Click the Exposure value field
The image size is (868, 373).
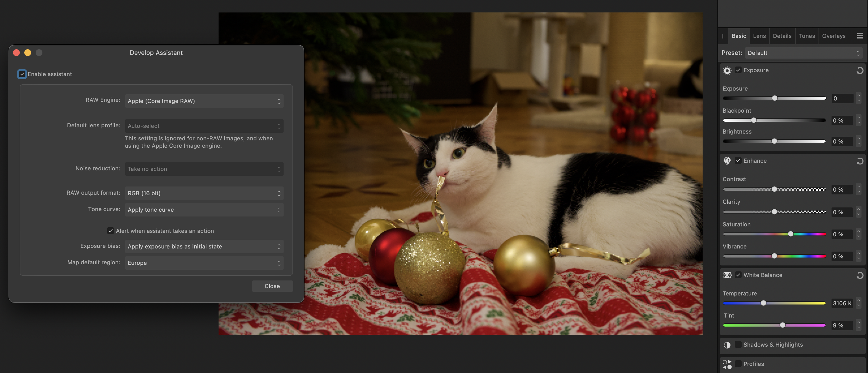pyautogui.click(x=842, y=98)
